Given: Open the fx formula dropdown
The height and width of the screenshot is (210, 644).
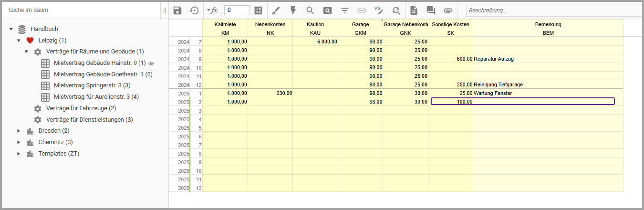Looking at the screenshot, I should coord(212,10).
